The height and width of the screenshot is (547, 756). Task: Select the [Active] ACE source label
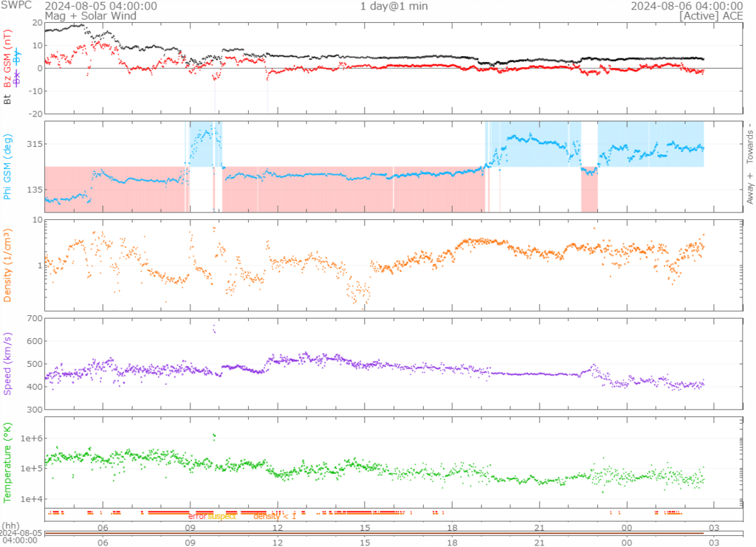click(711, 16)
